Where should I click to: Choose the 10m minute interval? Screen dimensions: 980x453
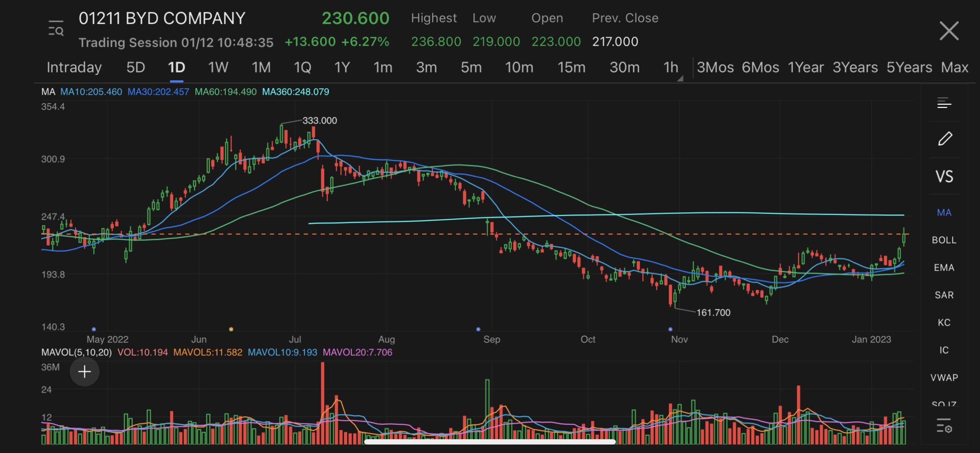coord(519,67)
